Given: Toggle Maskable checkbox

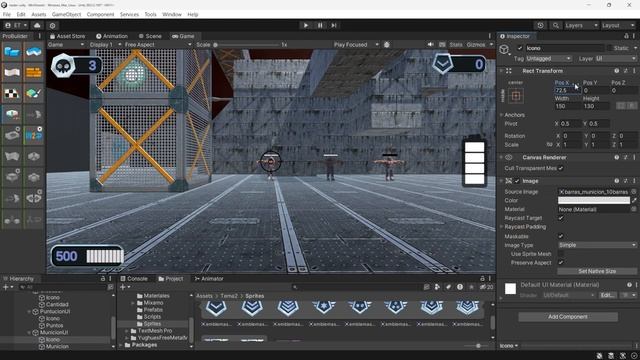Looking at the screenshot, I should [561, 236].
